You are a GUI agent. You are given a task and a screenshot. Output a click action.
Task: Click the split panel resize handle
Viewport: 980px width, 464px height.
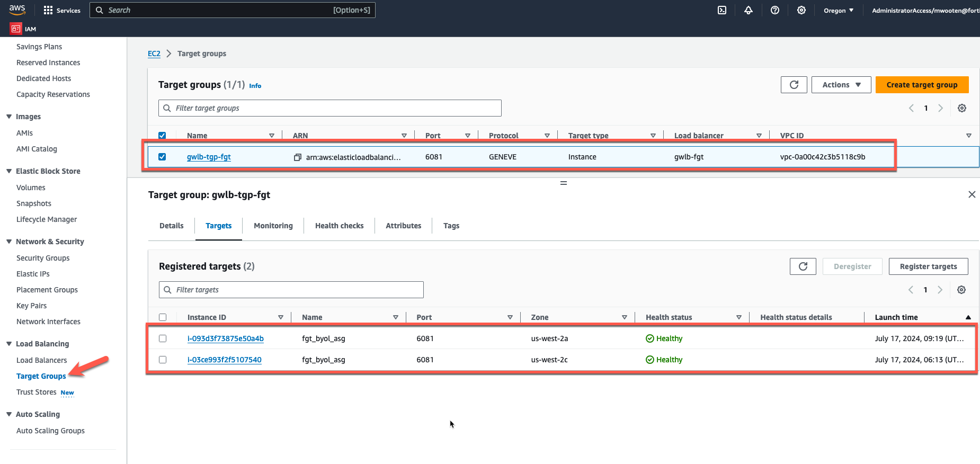(x=564, y=183)
